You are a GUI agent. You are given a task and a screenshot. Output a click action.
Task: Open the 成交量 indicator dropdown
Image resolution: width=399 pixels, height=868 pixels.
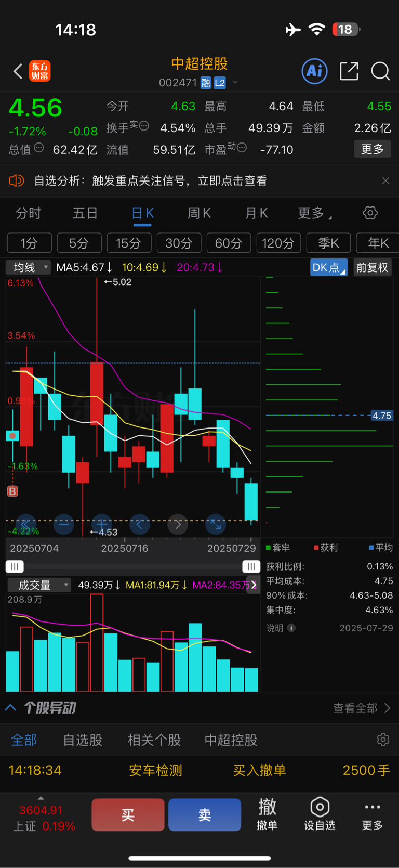38,585
